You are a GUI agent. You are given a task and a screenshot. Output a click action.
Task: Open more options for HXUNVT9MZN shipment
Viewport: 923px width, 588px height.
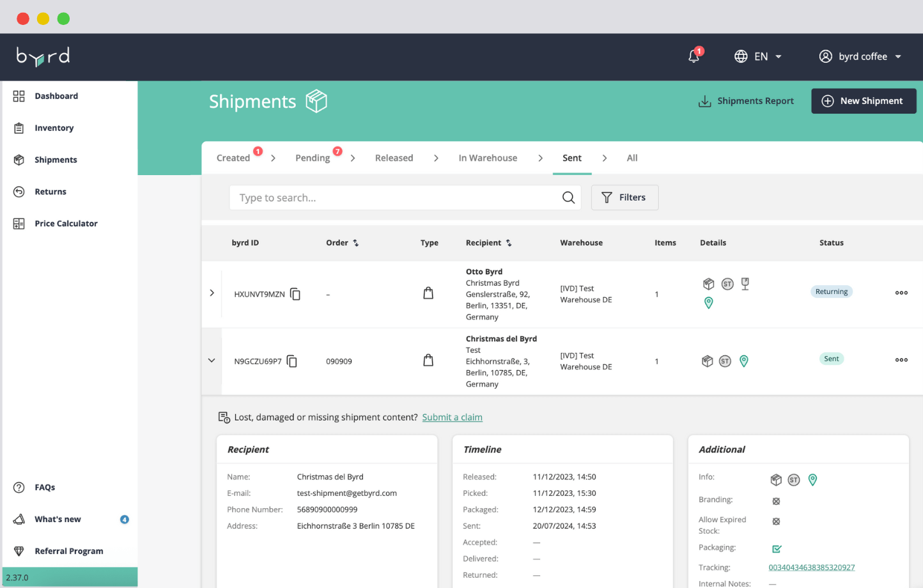click(x=901, y=293)
